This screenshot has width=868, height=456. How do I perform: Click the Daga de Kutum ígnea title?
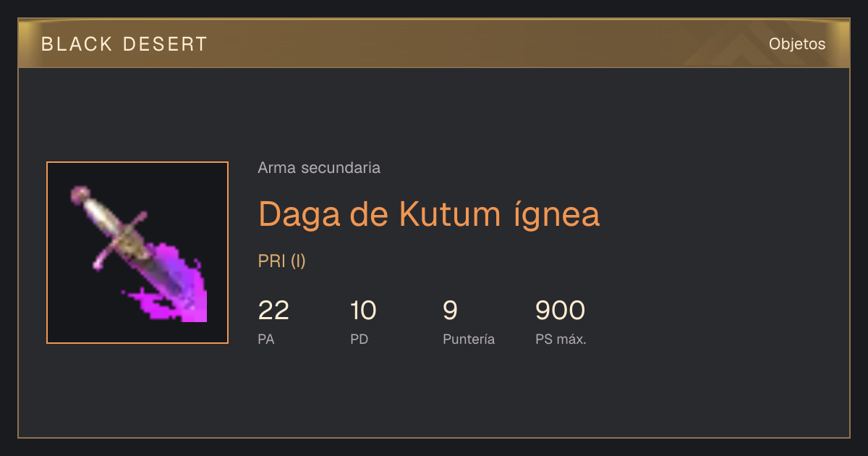click(x=429, y=214)
